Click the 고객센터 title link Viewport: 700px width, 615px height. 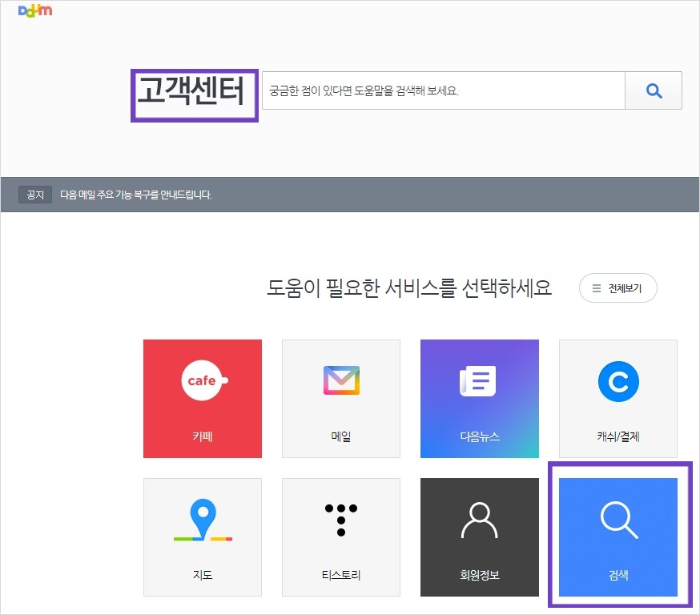click(x=194, y=95)
